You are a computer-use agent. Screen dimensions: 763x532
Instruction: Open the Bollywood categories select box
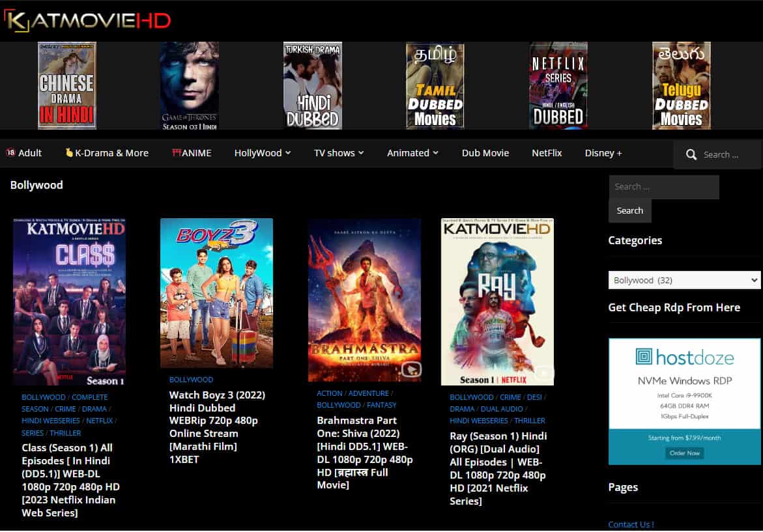pos(684,280)
